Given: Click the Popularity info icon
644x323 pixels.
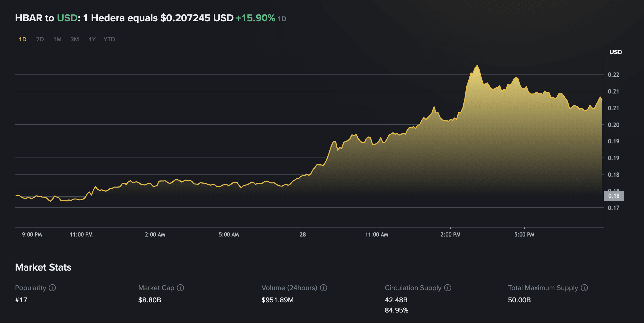Looking at the screenshot, I should click(52, 288).
